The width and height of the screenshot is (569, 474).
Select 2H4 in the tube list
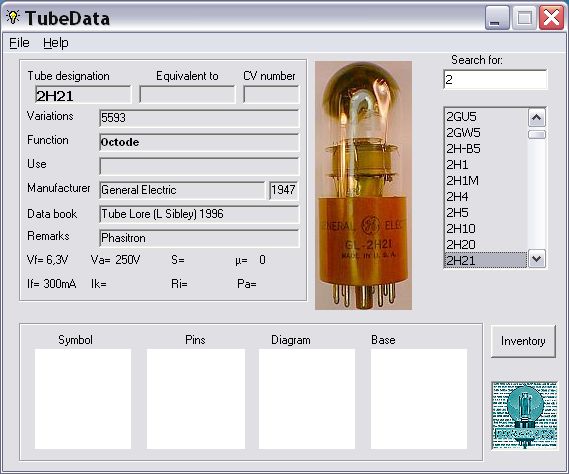click(486, 196)
